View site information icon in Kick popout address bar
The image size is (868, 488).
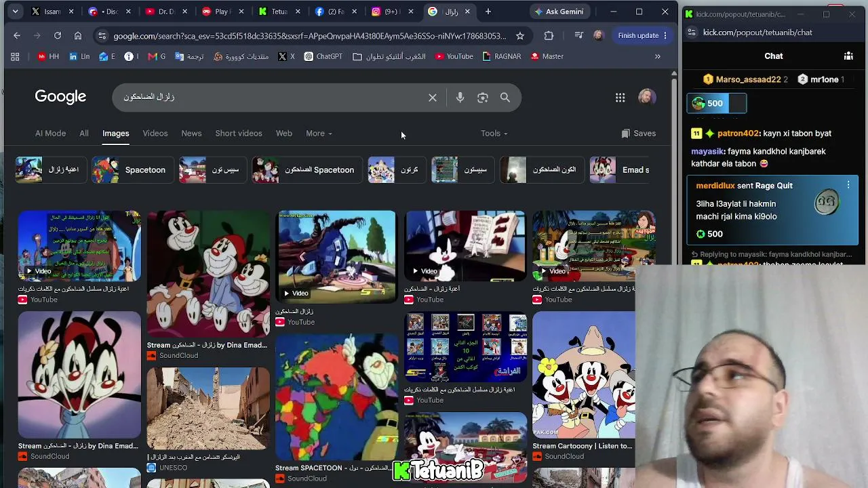(690, 33)
